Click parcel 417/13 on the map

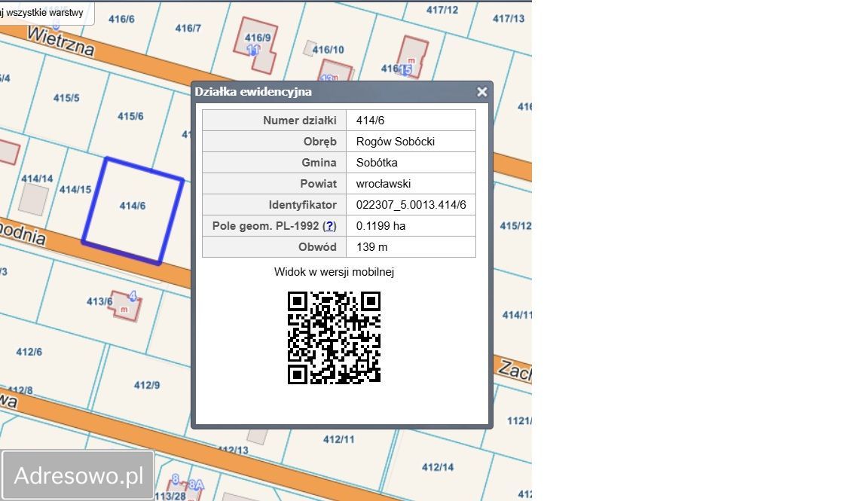tap(509, 19)
